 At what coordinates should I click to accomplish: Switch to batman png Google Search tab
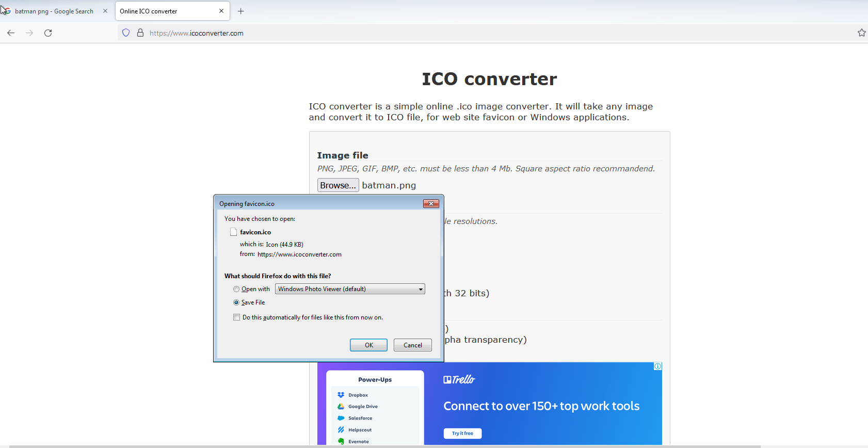tap(54, 11)
